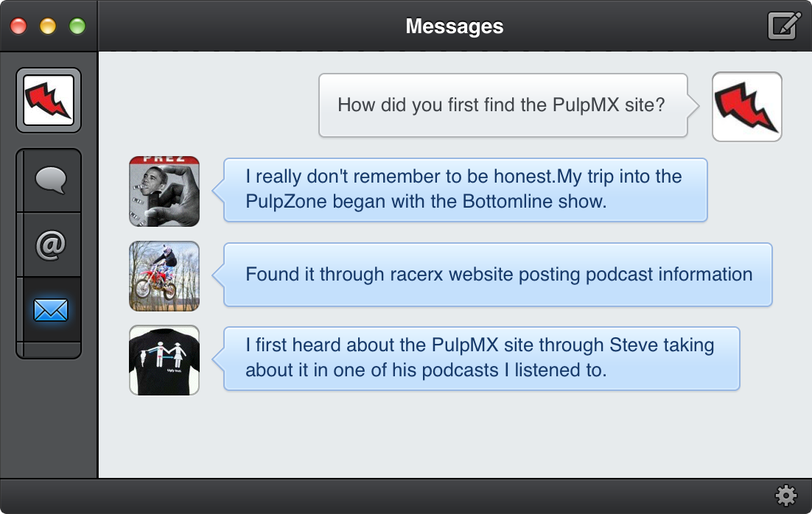This screenshot has width=812, height=514.
Task: Select the speech bubble timeline tab
Action: click(x=49, y=180)
